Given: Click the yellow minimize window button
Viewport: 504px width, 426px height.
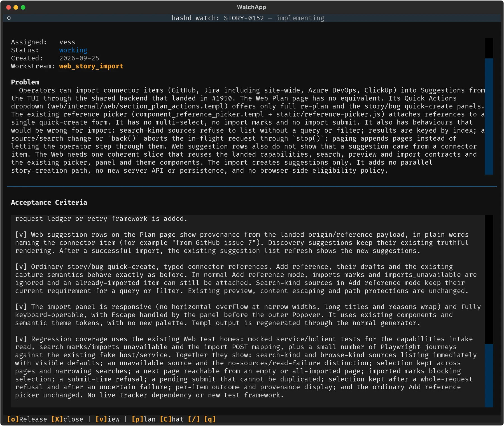Looking at the screenshot, I should [x=16, y=7].
